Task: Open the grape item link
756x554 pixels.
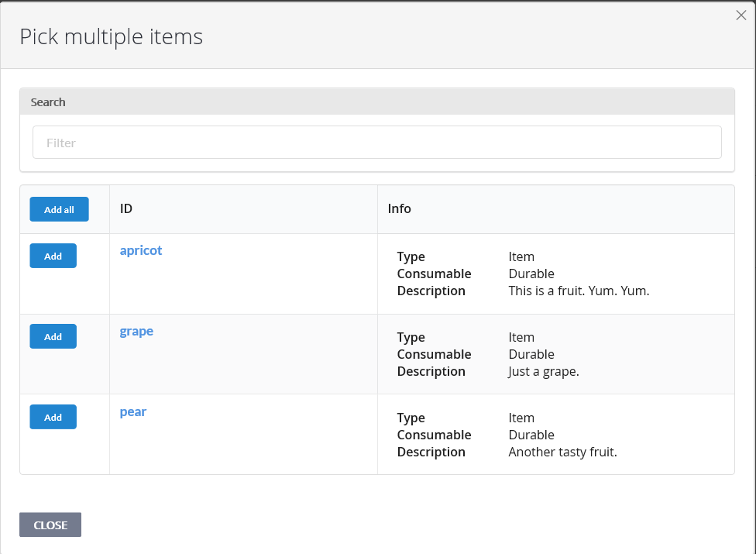Action: point(136,331)
